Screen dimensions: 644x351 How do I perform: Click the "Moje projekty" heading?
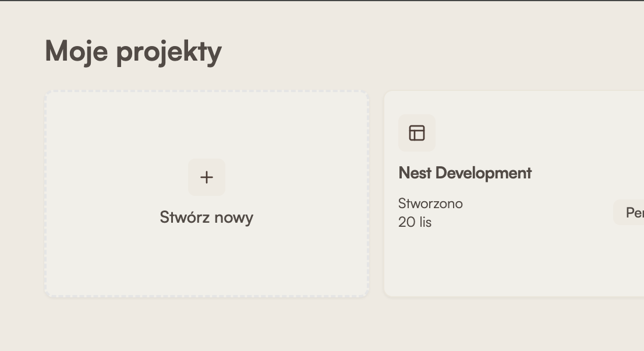click(133, 51)
